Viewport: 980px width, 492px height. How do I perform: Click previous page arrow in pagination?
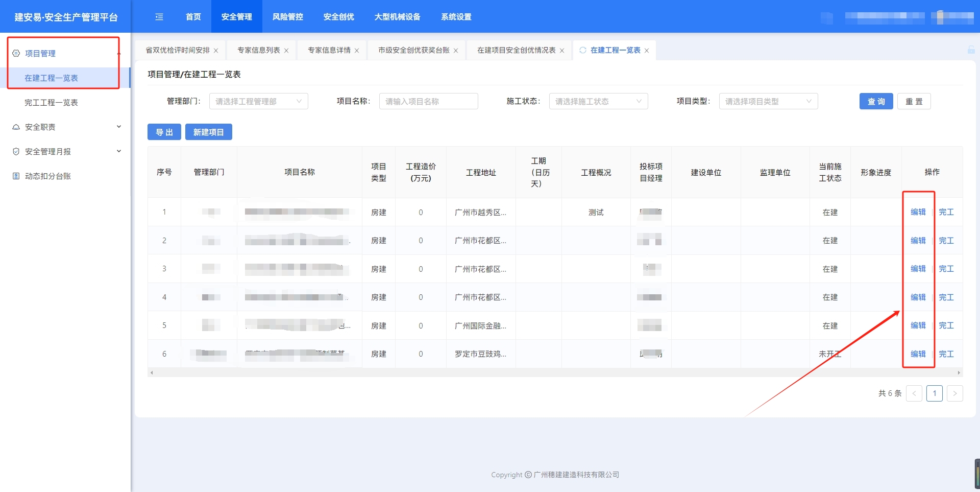(x=914, y=393)
